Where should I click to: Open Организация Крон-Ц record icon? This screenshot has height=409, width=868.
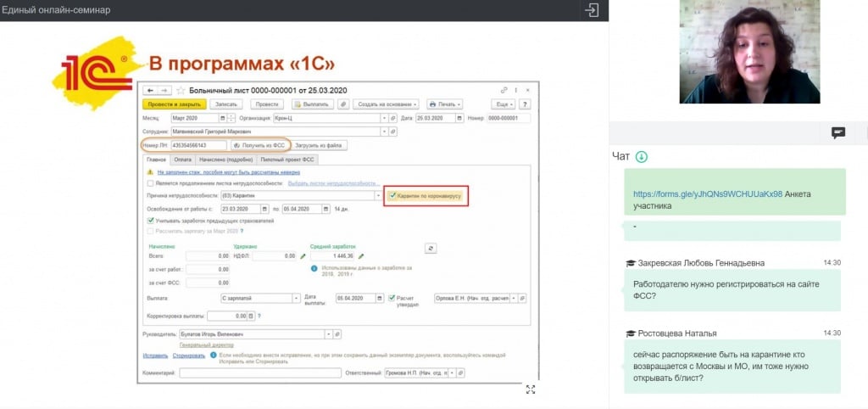coord(393,118)
